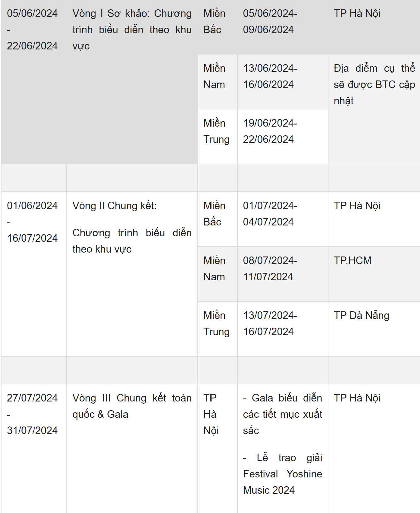Click "Lễ trao giải Festival Yoshine Music 2024"
Image resolution: width=420 pixels, height=513 pixels.
click(283, 474)
